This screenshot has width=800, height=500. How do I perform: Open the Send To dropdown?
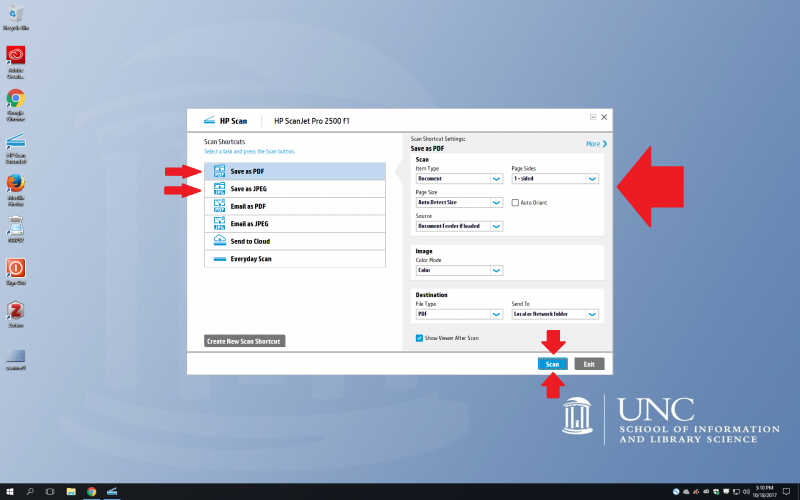coord(555,314)
